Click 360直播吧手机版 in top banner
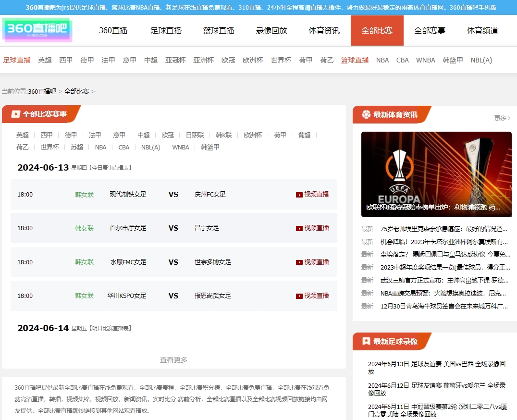This screenshot has height=420, width=517. [473, 7]
